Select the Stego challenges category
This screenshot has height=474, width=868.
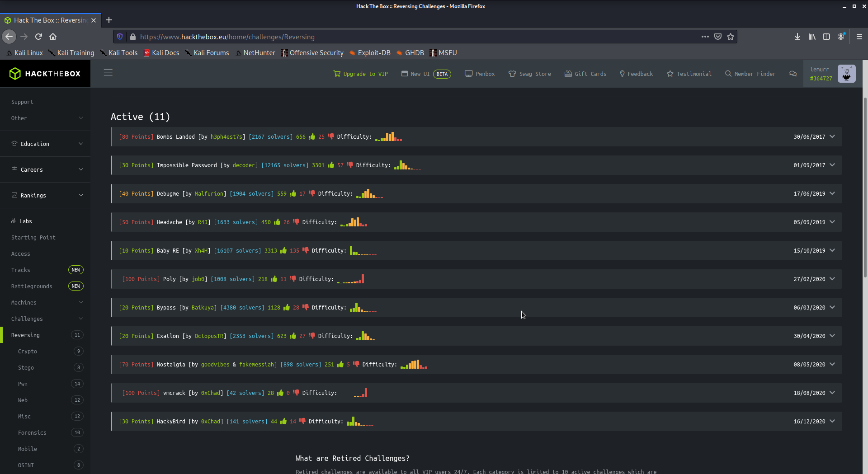(x=45, y=367)
